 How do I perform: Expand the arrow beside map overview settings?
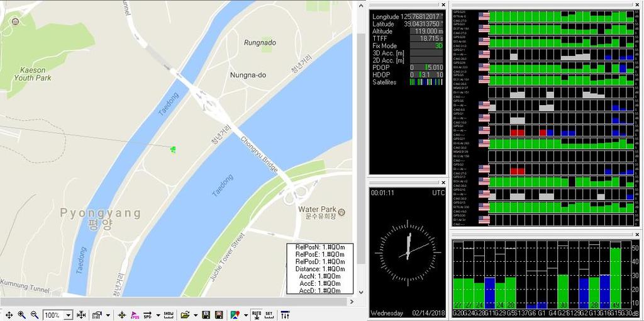pos(108,315)
